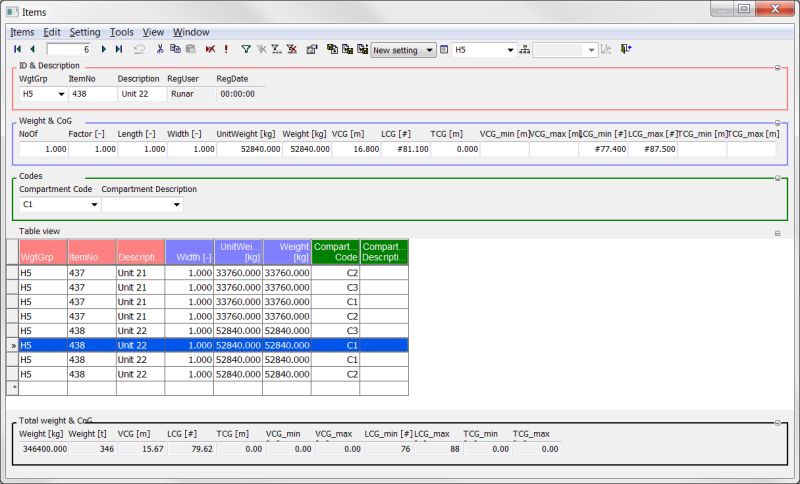Click the exit door icon

click(x=626, y=49)
